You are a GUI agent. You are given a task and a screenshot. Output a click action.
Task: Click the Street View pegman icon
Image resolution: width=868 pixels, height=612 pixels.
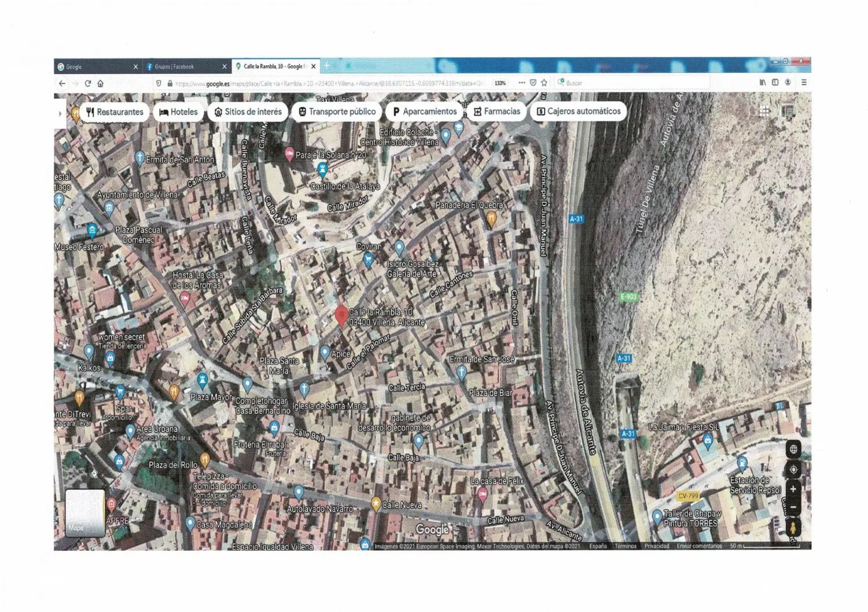click(793, 528)
